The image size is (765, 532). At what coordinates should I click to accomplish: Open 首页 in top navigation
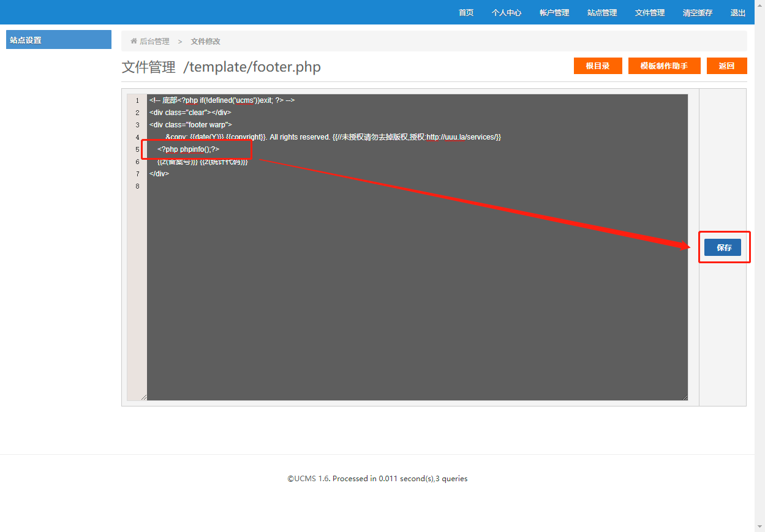(466, 12)
